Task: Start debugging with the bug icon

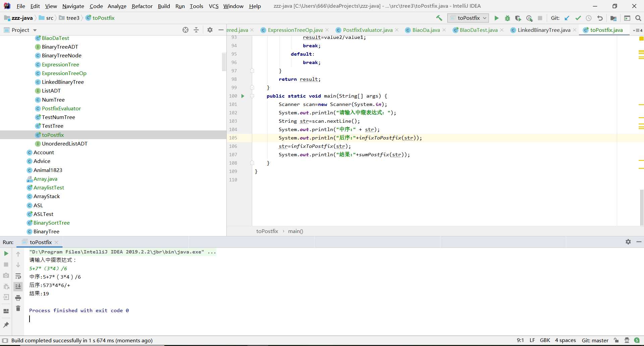Action: tap(507, 18)
